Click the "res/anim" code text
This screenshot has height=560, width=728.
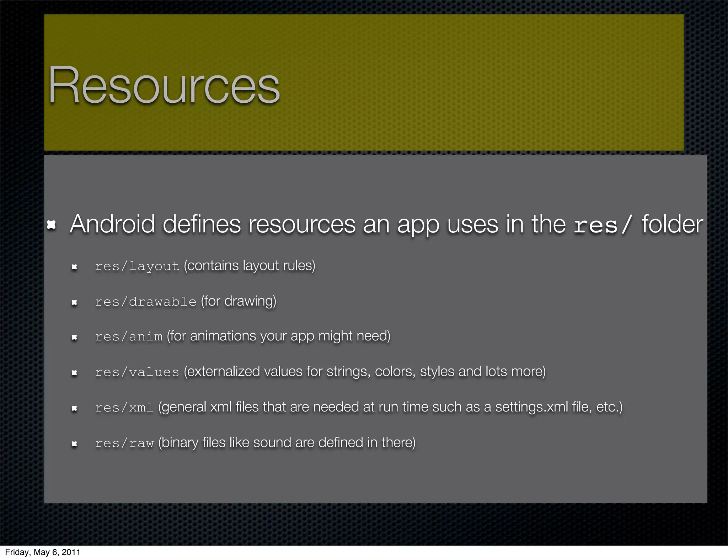[129, 336]
